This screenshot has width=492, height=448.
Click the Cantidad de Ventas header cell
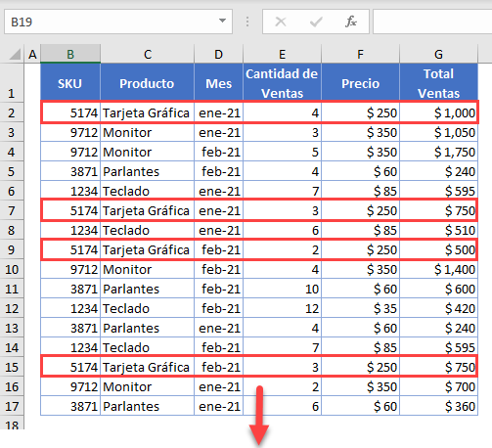tap(282, 82)
